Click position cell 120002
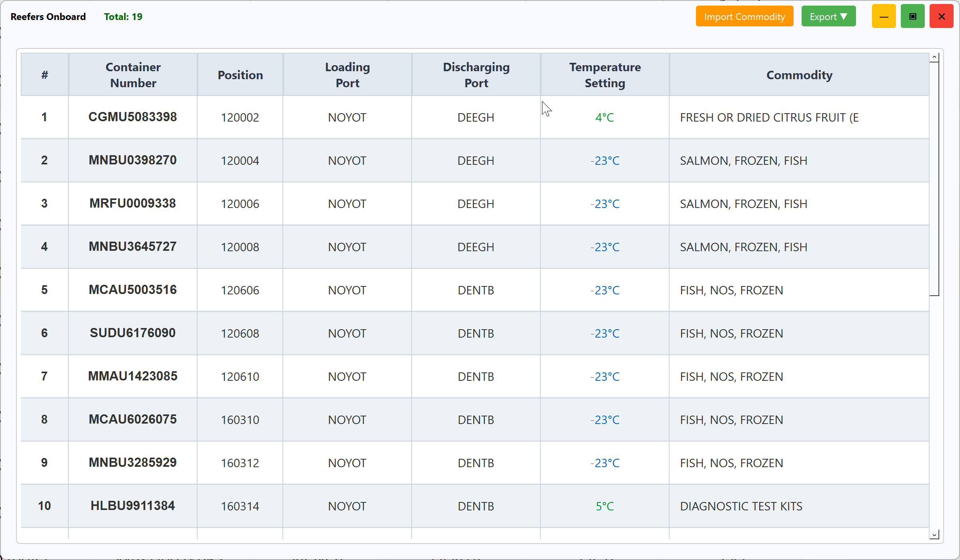The image size is (960, 560). (240, 118)
